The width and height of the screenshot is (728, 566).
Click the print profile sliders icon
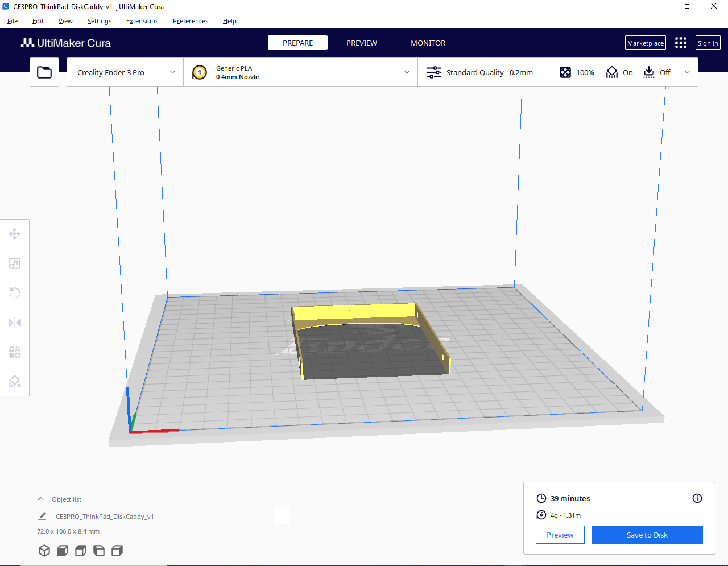[434, 72]
